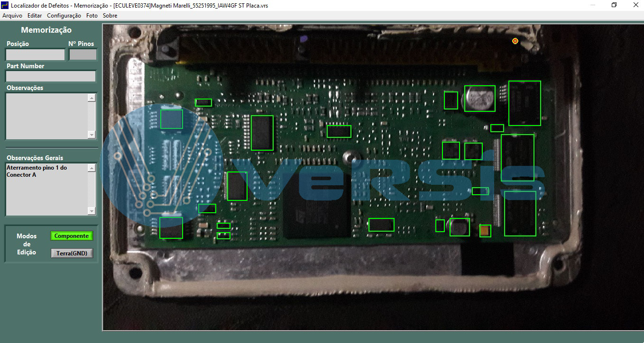
Task: Select the green box around the orange component
Action: (485, 231)
